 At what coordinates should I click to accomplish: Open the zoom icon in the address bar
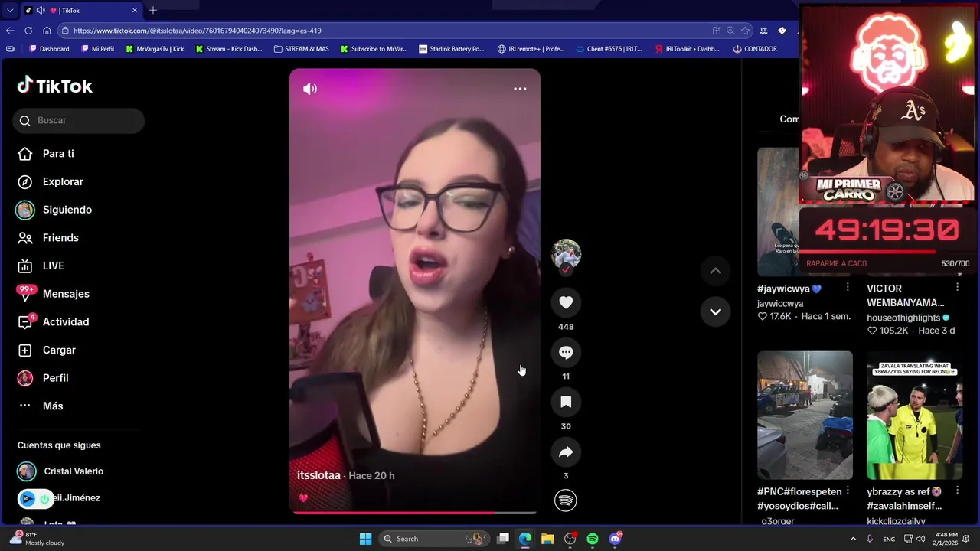[730, 31]
